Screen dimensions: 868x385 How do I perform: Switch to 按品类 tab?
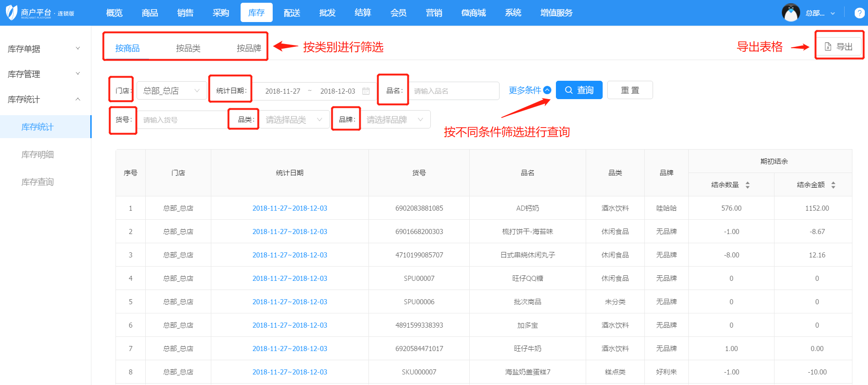pos(188,48)
